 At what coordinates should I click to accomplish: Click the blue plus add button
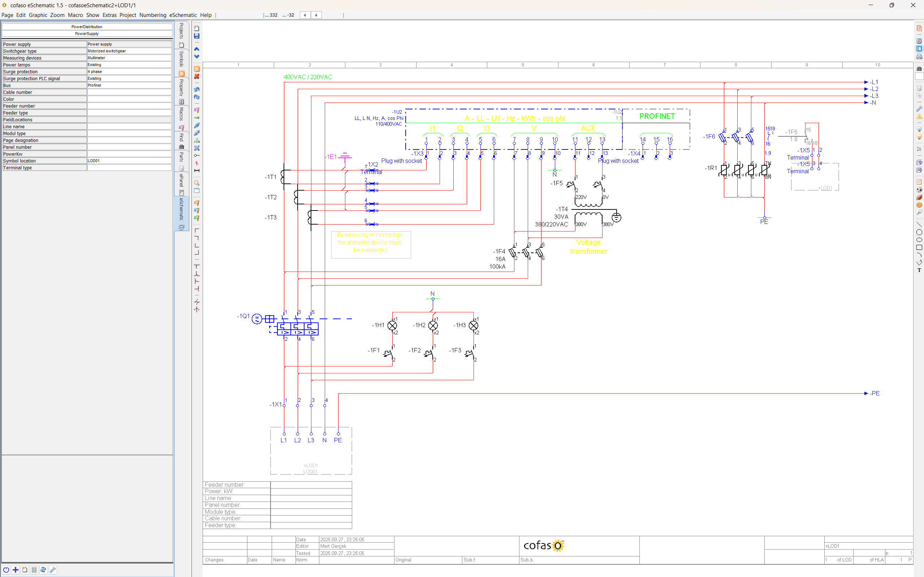click(15, 570)
